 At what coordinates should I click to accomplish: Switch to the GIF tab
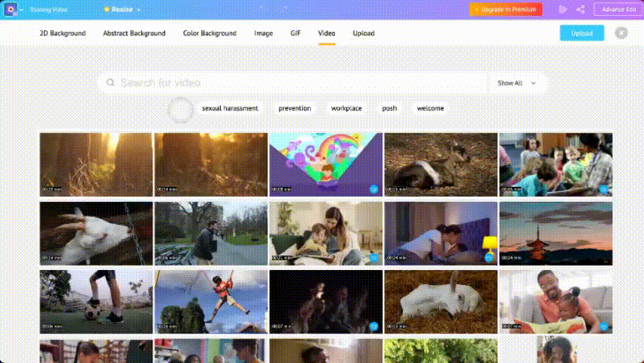(296, 33)
